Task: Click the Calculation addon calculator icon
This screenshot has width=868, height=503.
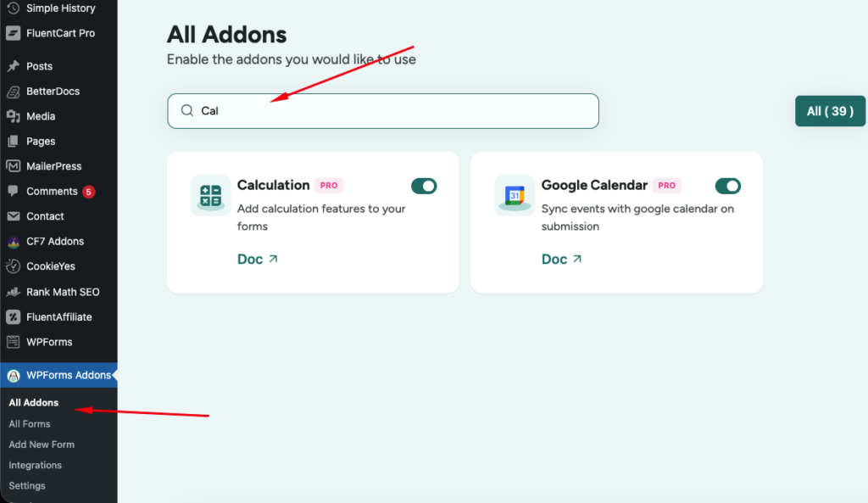Action: [210, 196]
